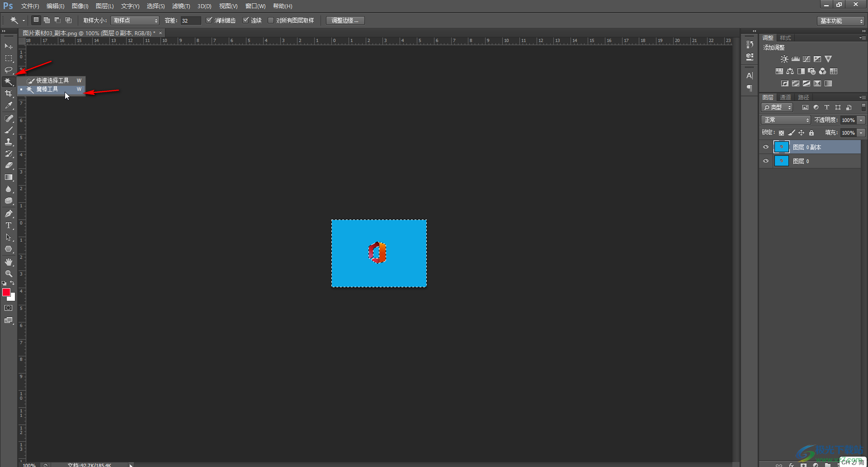Open the layer filter 类型 dropdown
The image size is (868, 467).
point(777,107)
